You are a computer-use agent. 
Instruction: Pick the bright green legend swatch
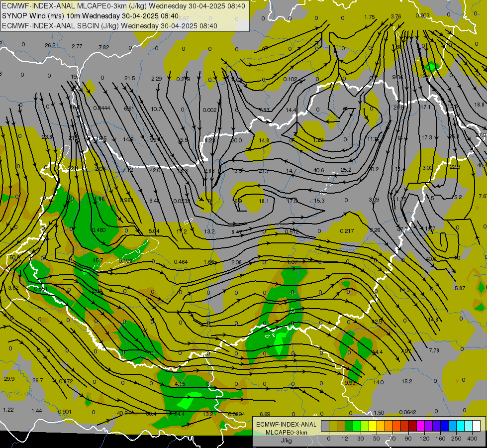pyautogui.click(x=357, y=426)
